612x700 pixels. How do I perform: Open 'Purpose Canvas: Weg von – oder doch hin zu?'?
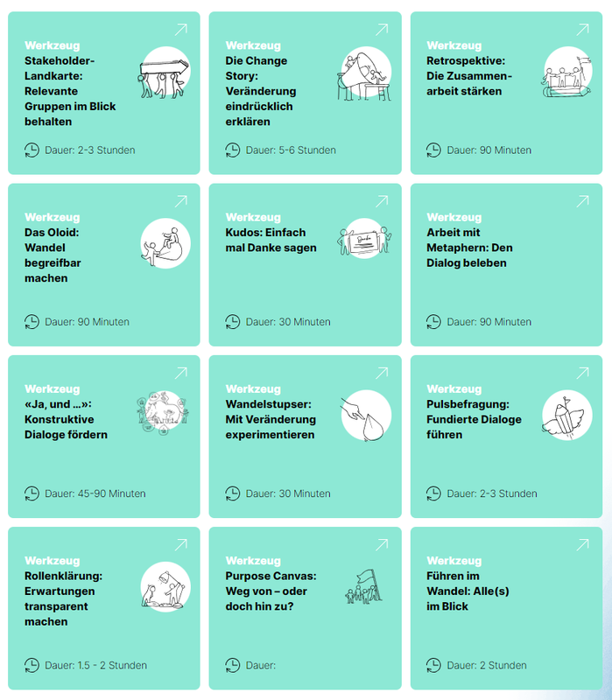271,591
